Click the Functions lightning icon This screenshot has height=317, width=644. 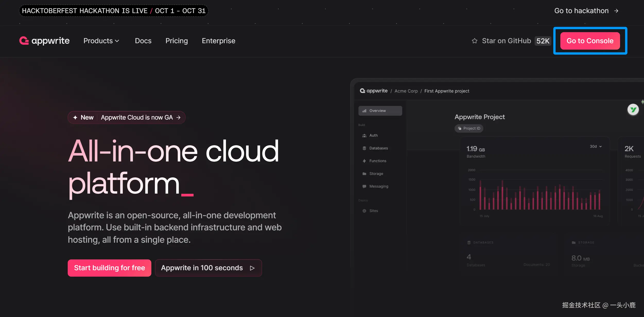tap(364, 161)
